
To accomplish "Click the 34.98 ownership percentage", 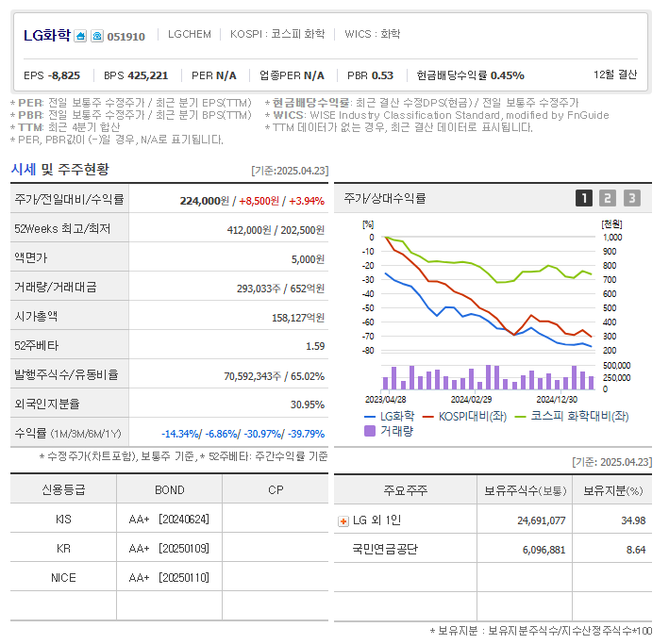I will (x=633, y=520).
